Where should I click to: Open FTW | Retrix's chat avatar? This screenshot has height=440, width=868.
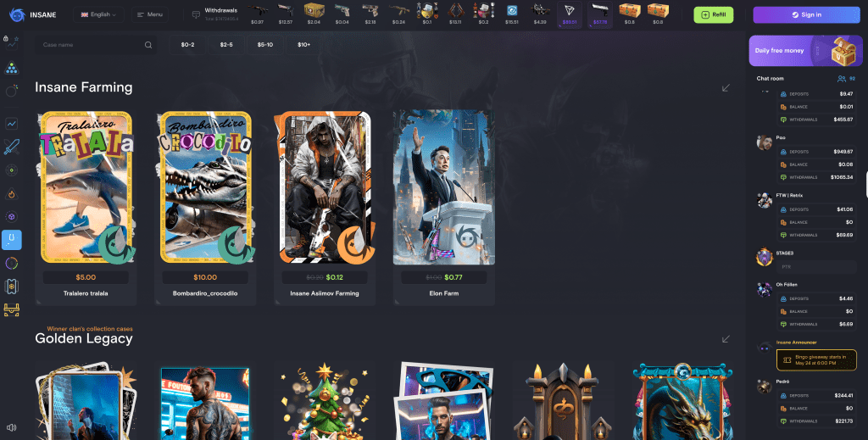coord(764,200)
